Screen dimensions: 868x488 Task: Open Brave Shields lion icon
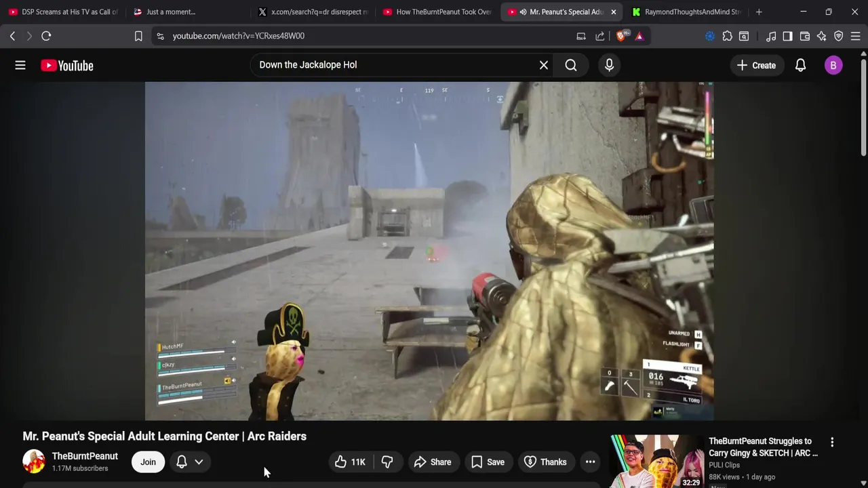[x=621, y=36]
